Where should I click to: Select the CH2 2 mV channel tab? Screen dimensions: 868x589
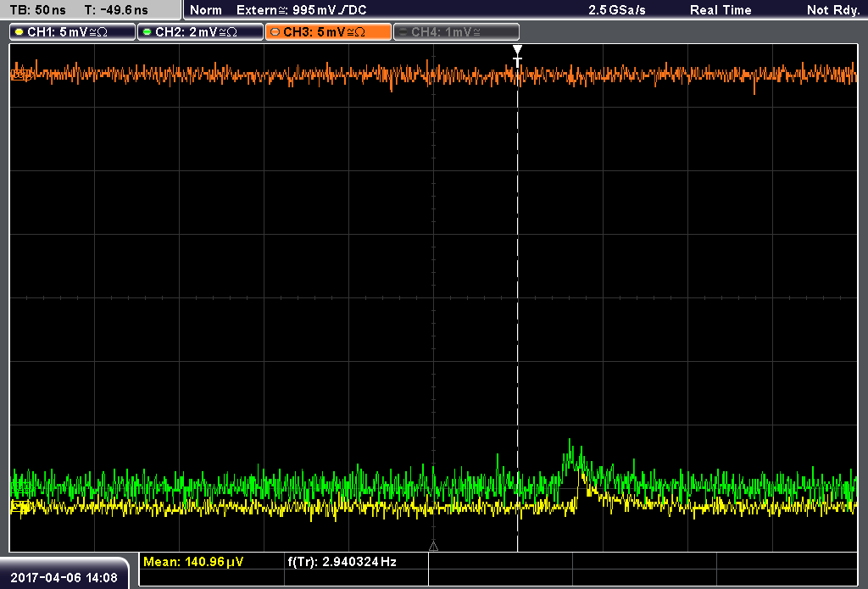[x=200, y=32]
